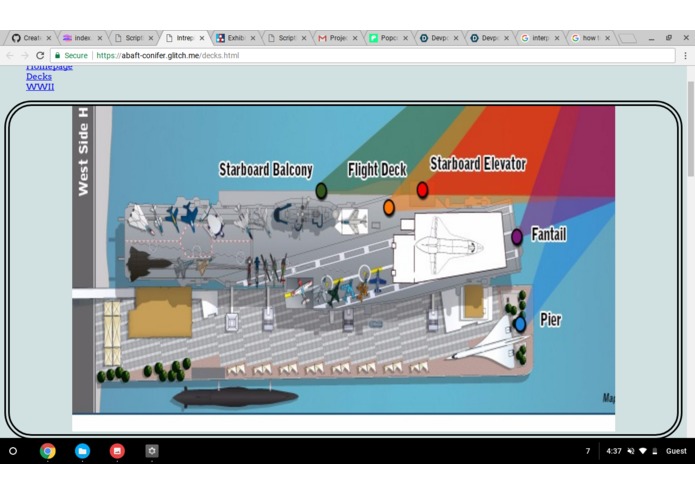Viewport: 695px width, 494px height.
Task: Click the purple Fantail marker
Action: pyautogui.click(x=517, y=237)
